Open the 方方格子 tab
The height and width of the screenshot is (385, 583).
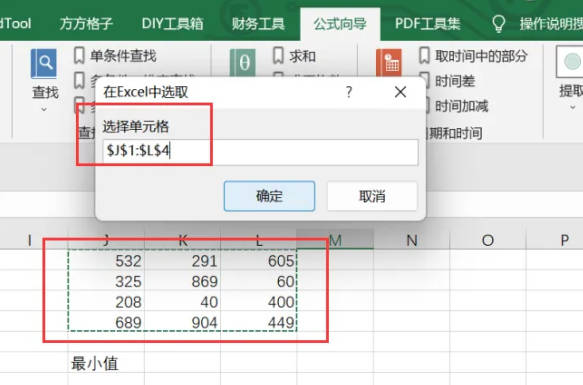pyautogui.click(x=86, y=23)
